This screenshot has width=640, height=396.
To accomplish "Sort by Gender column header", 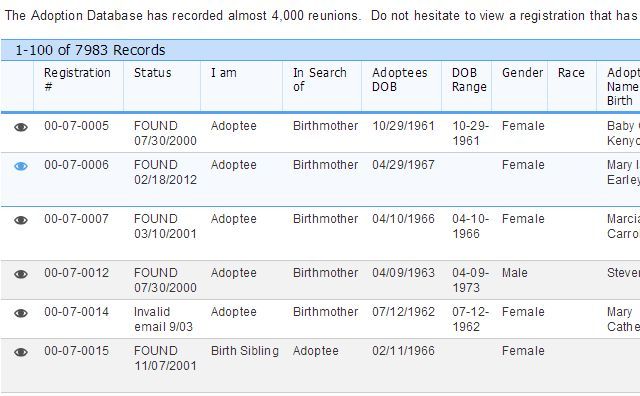I will point(522,73).
